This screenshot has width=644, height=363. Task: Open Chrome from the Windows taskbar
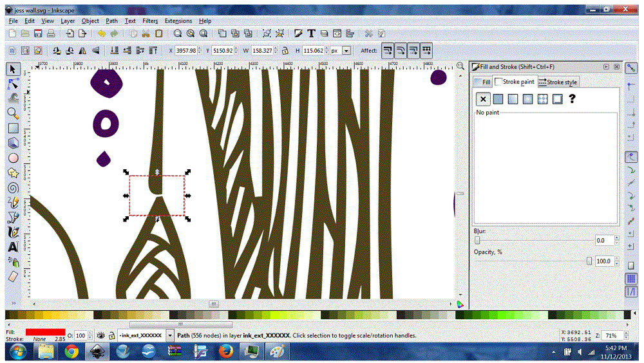coord(71,352)
